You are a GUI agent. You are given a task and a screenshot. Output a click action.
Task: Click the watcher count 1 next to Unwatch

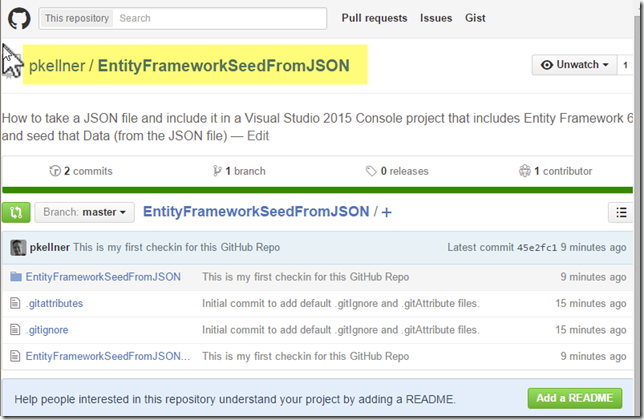pyautogui.click(x=625, y=65)
